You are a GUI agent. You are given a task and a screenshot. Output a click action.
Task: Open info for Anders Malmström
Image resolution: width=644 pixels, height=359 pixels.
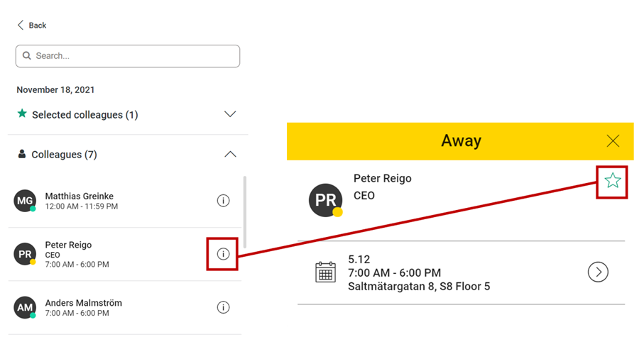pos(223,307)
